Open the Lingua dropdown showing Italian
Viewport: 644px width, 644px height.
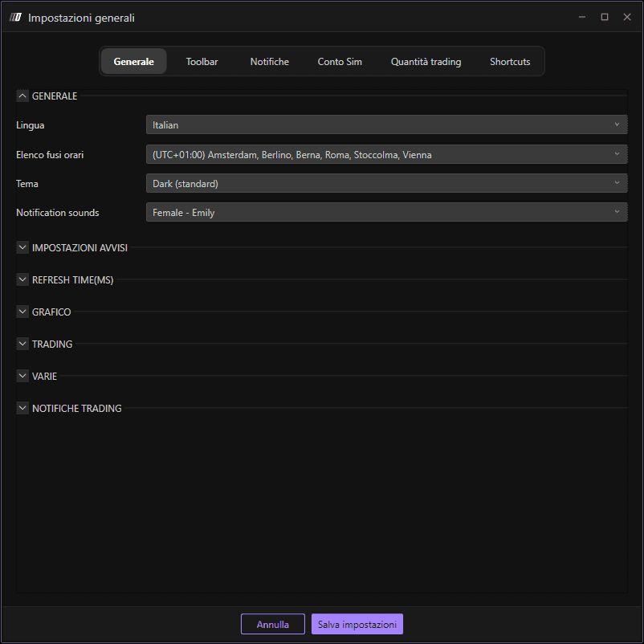coord(386,124)
